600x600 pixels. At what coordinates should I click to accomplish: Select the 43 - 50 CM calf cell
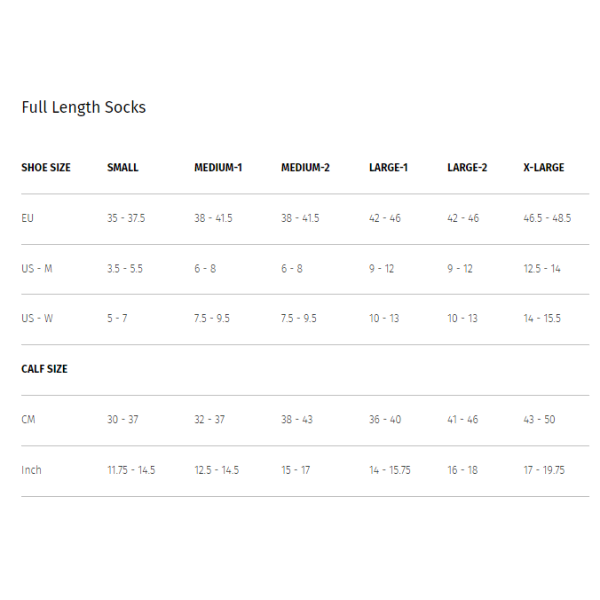539,420
